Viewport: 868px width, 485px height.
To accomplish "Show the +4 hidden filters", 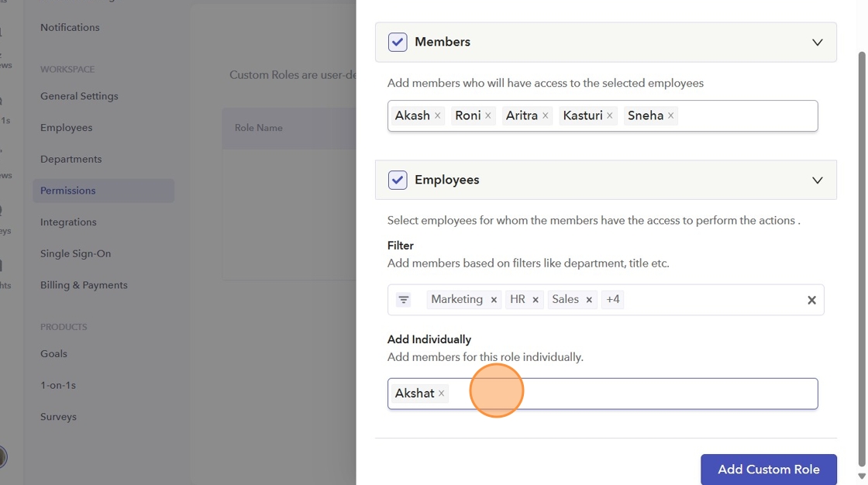I will point(613,300).
